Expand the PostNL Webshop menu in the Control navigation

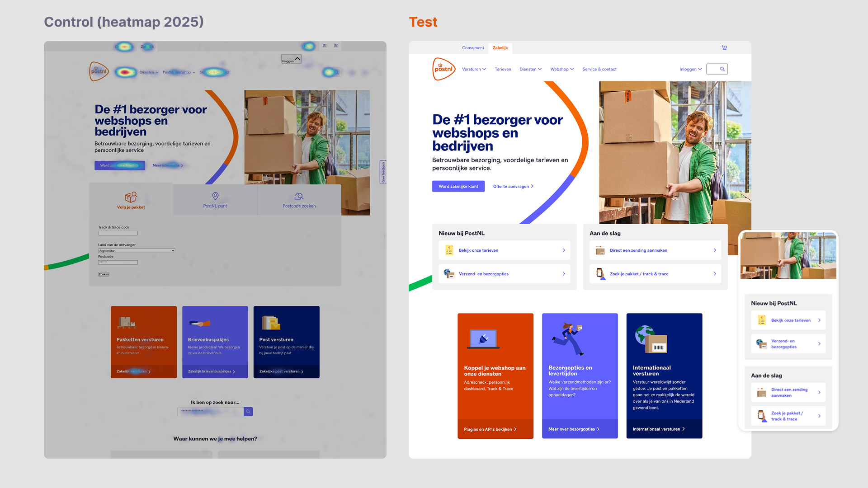click(179, 72)
